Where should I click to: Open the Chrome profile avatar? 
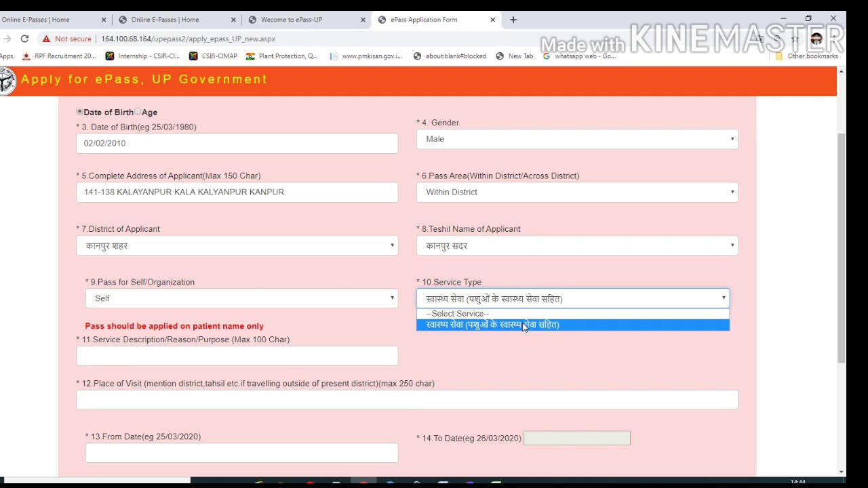[x=816, y=39]
